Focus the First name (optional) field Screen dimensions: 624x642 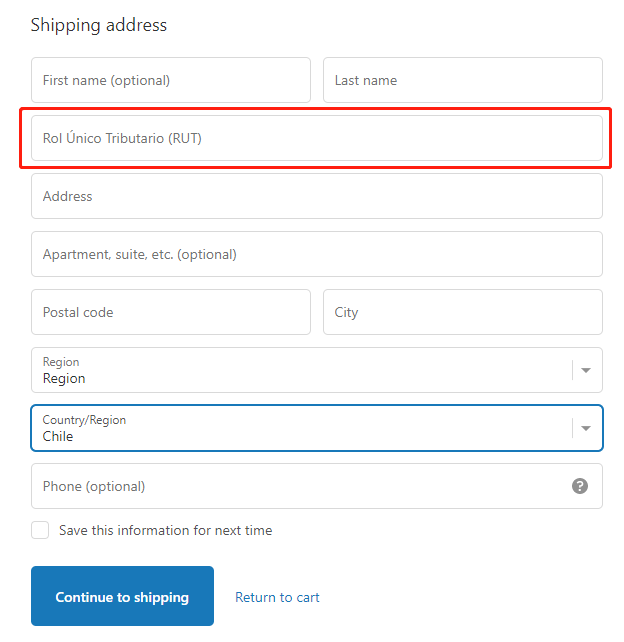(x=171, y=80)
